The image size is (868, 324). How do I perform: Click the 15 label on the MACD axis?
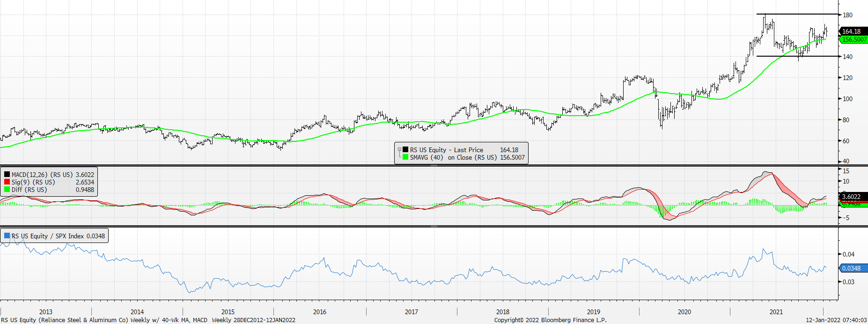(x=846, y=171)
